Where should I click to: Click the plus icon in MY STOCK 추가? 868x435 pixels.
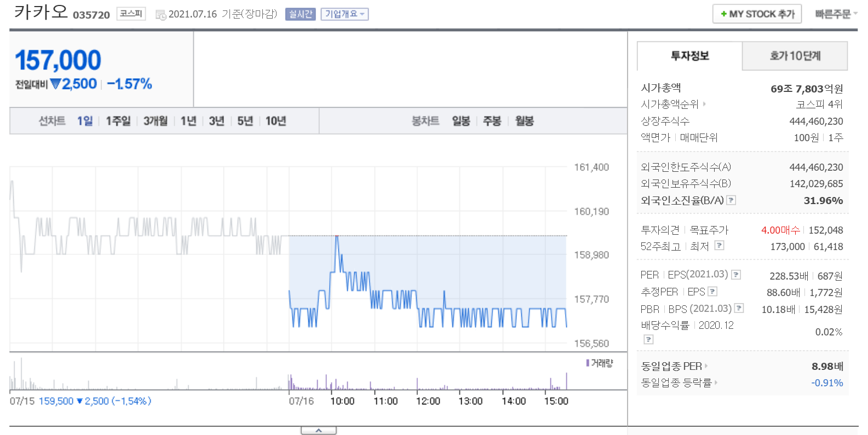coord(723,14)
